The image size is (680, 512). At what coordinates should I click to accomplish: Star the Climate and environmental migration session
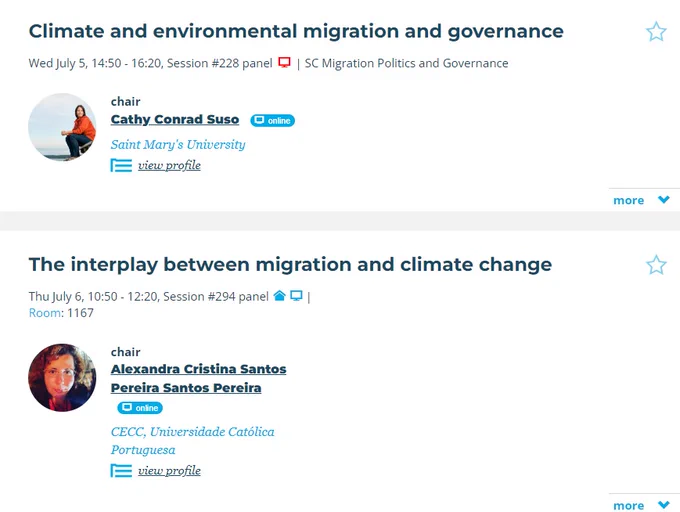click(656, 32)
